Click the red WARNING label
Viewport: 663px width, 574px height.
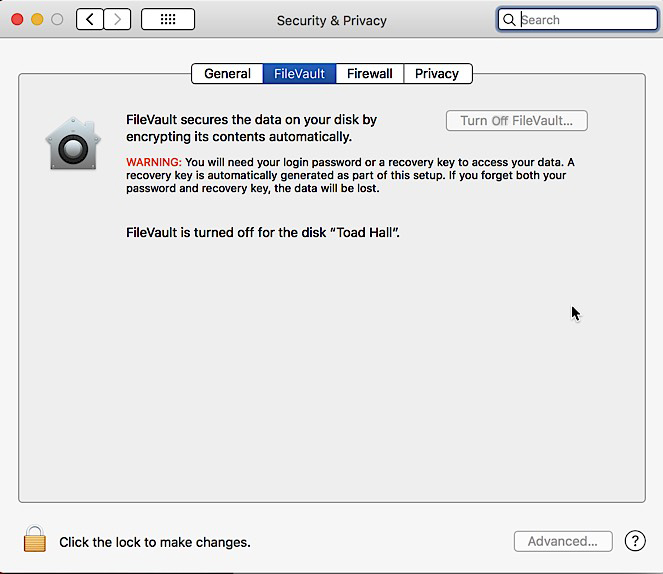153,162
